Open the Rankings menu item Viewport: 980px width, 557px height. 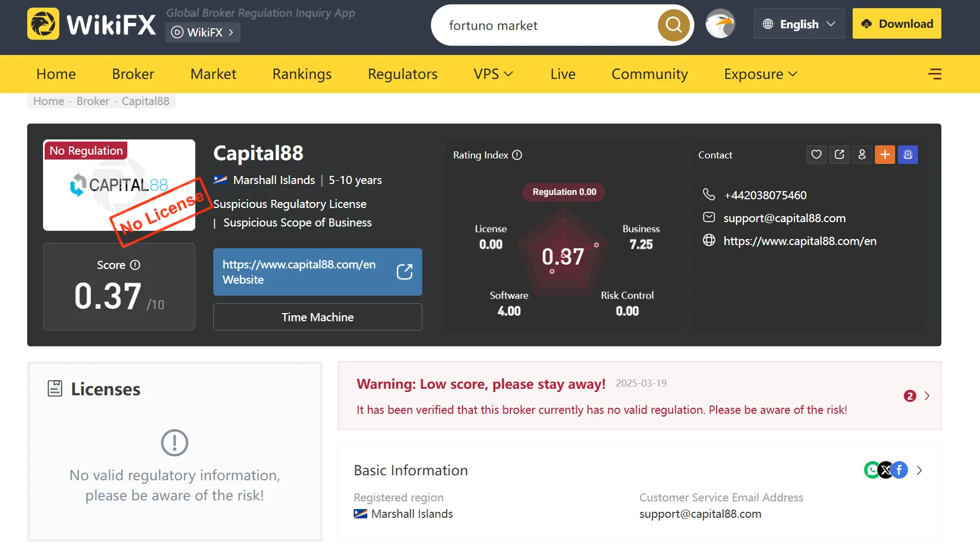302,74
